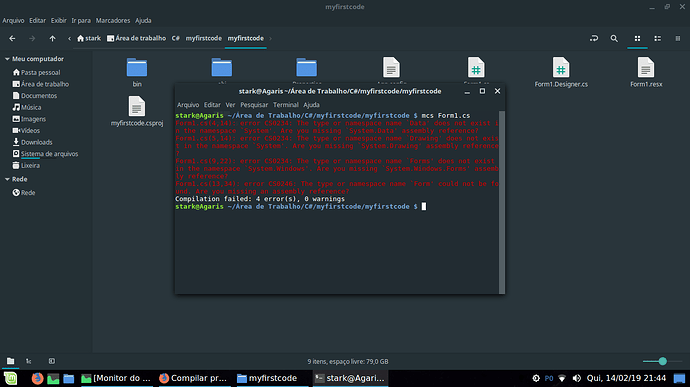Show places sidebar pane button
Image resolution: width=690 pixels, height=387 pixels.
(x=11, y=361)
